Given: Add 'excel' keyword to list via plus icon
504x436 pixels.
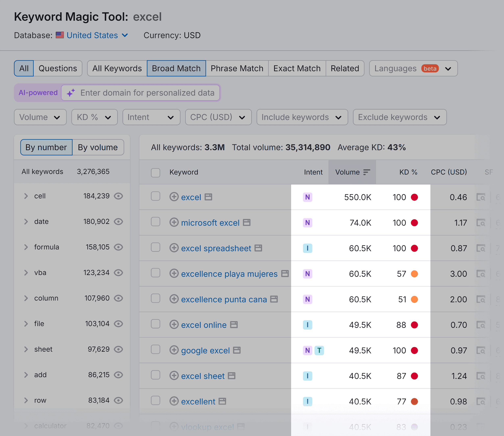Looking at the screenshot, I should coord(174,197).
